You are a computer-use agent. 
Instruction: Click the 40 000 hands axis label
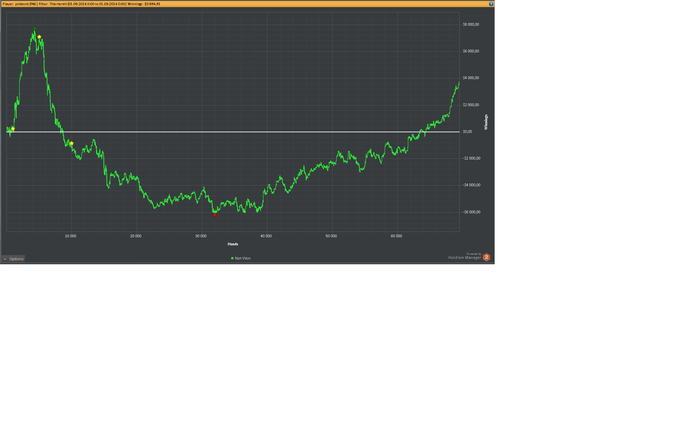point(266,236)
